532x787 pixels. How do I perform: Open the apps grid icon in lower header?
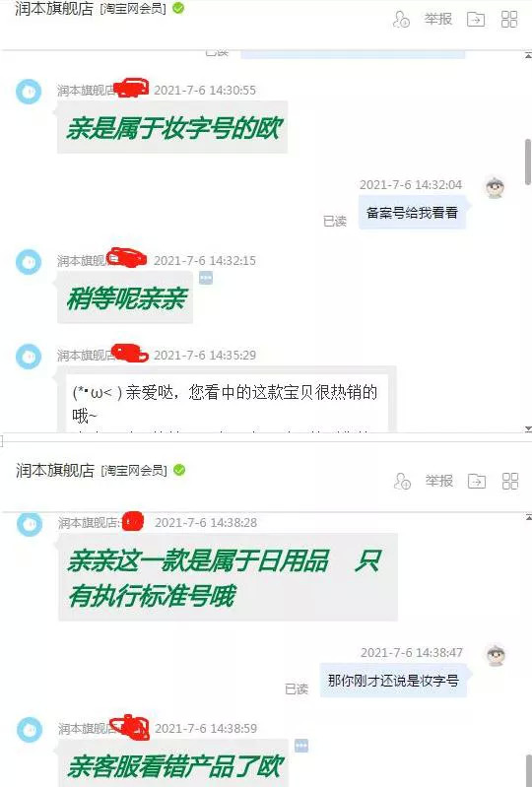tap(510, 482)
